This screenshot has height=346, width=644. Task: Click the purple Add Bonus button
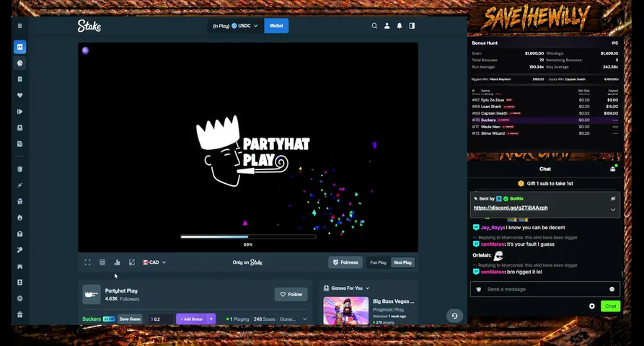tap(192, 319)
